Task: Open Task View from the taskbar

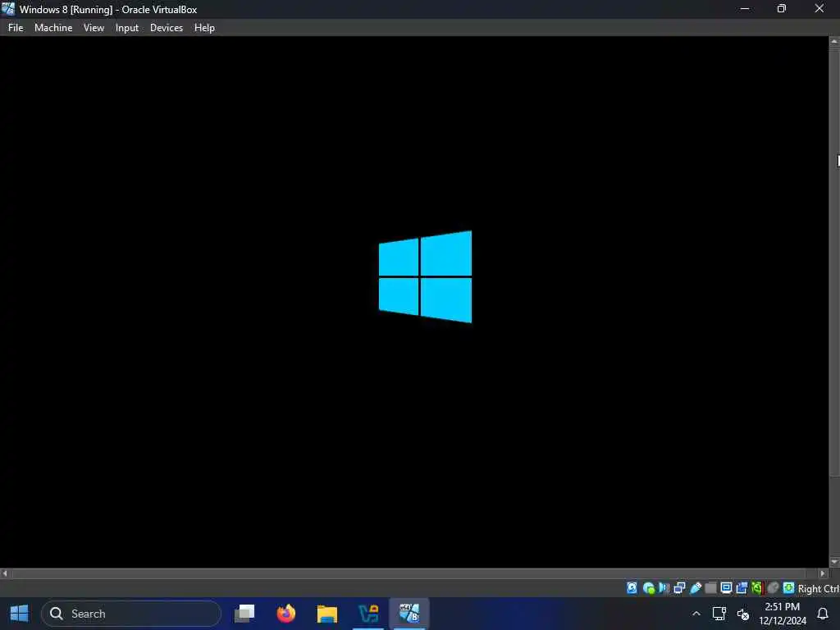Action: (x=244, y=614)
